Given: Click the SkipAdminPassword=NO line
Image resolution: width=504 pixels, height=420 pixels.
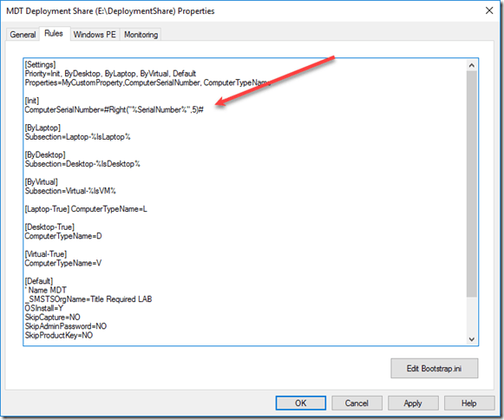Looking at the screenshot, I should [66, 326].
